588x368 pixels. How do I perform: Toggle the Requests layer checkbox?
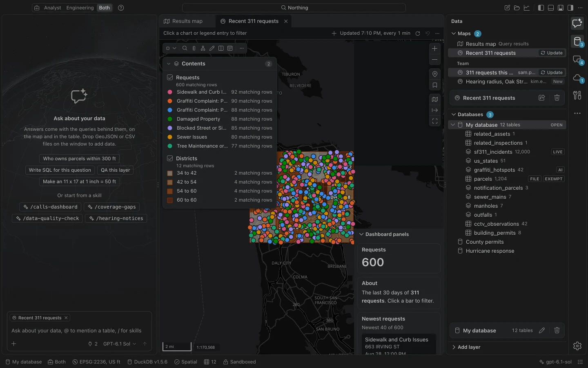[x=170, y=78]
